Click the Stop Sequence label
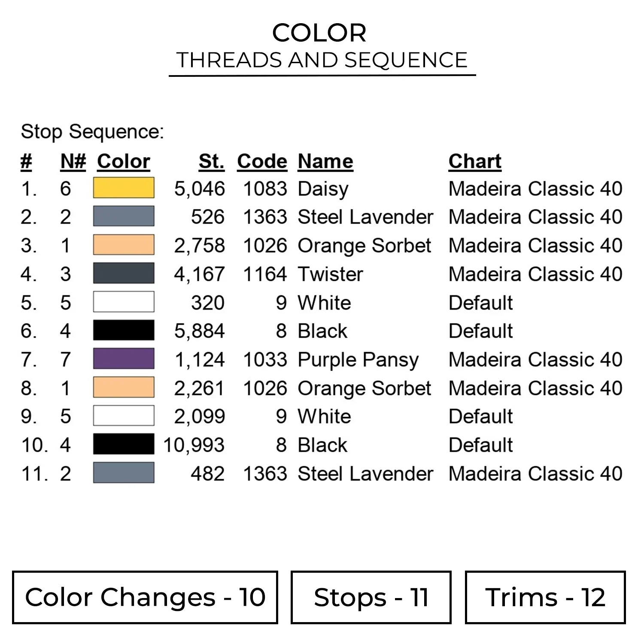 [92, 131]
